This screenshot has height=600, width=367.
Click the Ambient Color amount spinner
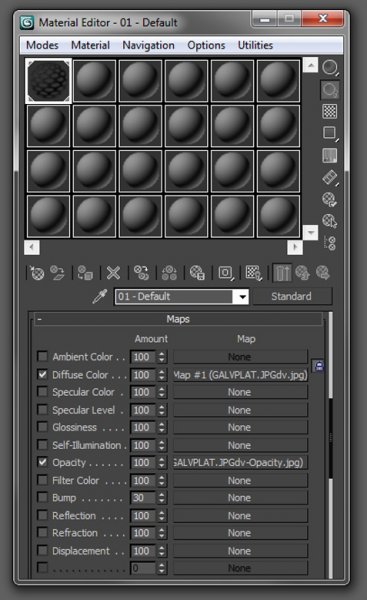(x=162, y=357)
